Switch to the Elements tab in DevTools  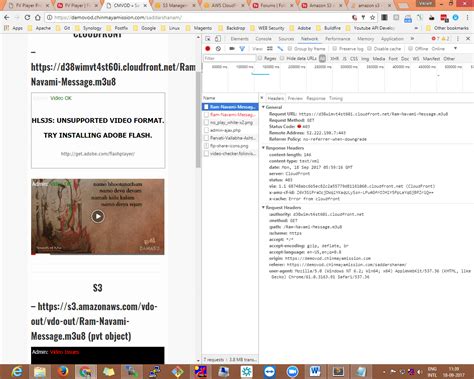[x=239, y=39]
